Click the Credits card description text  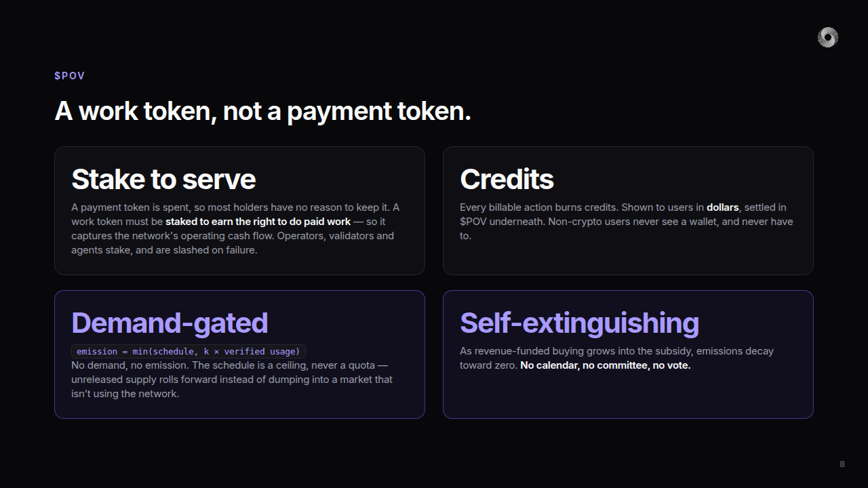coord(626,222)
